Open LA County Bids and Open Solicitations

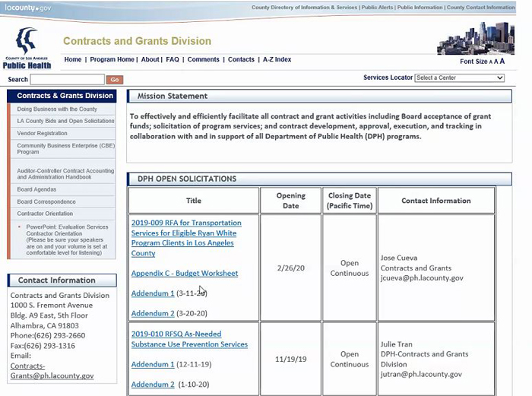(x=65, y=121)
